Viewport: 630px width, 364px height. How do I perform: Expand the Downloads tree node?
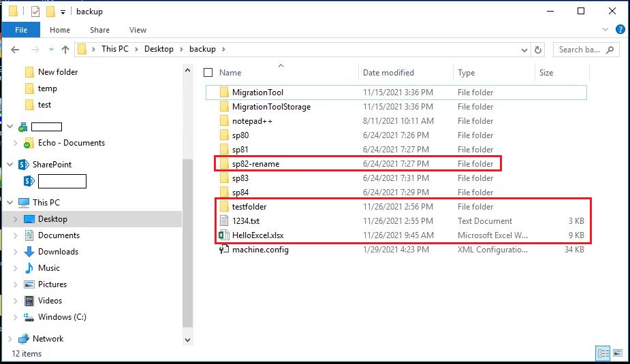pyautogui.click(x=15, y=252)
